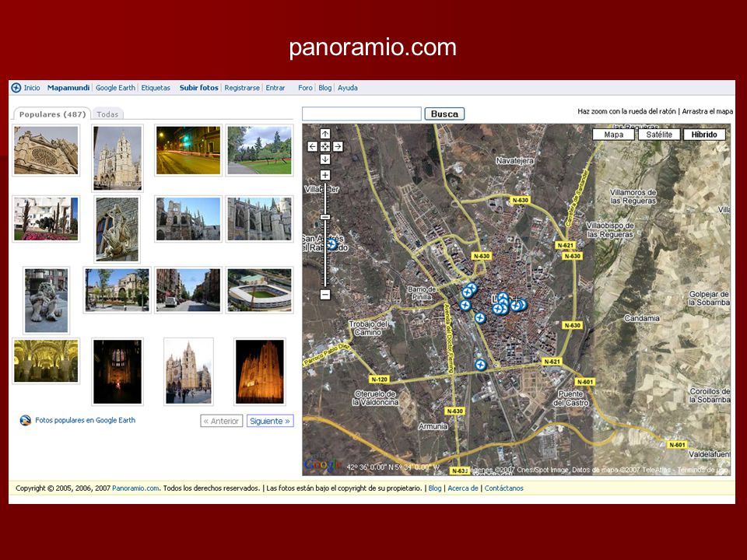The height and width of the screenshot is (560, 747).
Task: Open Mapamundi in the top menu
Action: tap(68, 88)
